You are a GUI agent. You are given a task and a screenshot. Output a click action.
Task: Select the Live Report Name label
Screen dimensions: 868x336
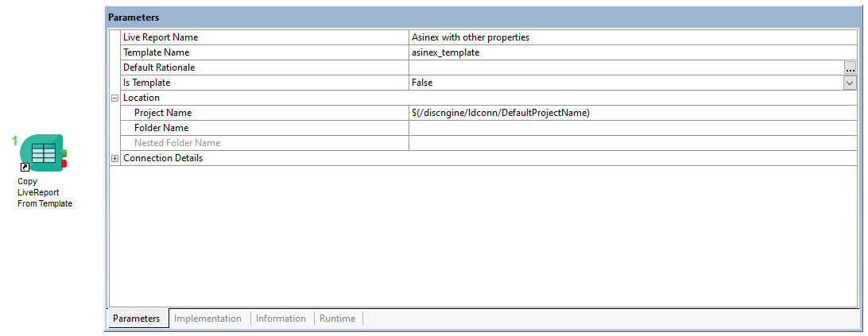[x=161, y=37]
